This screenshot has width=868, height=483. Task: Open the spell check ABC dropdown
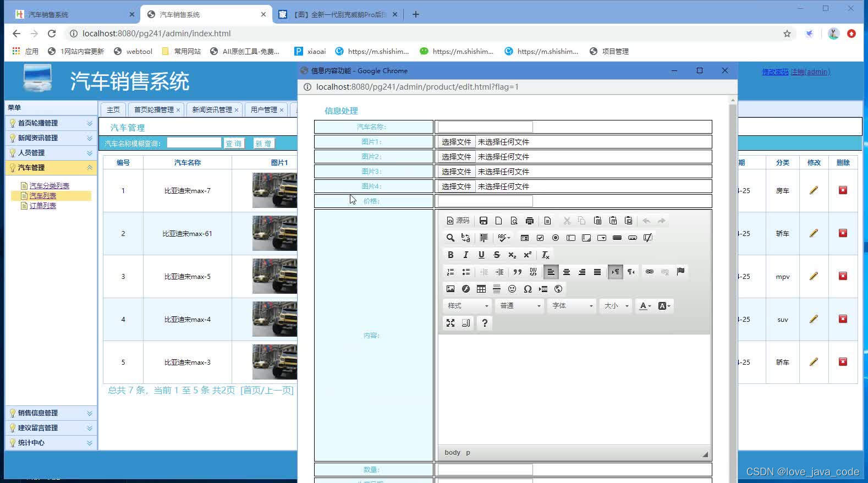[504, 238]
